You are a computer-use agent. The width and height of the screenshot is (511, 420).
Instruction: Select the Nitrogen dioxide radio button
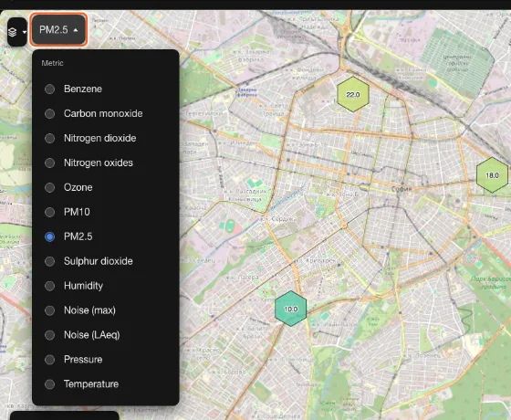coord(49,138)
